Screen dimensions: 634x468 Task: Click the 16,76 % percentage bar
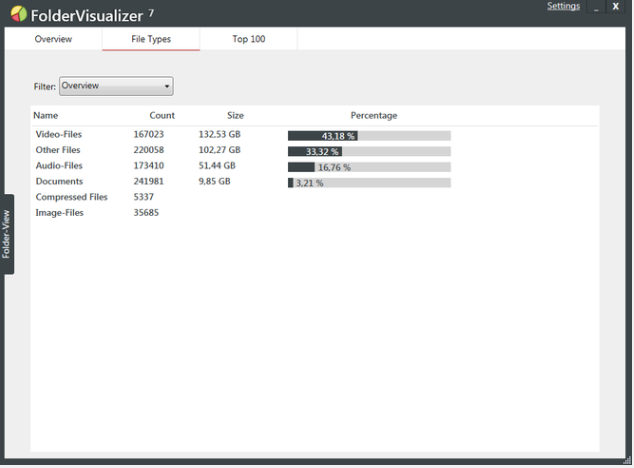point(369,167)
